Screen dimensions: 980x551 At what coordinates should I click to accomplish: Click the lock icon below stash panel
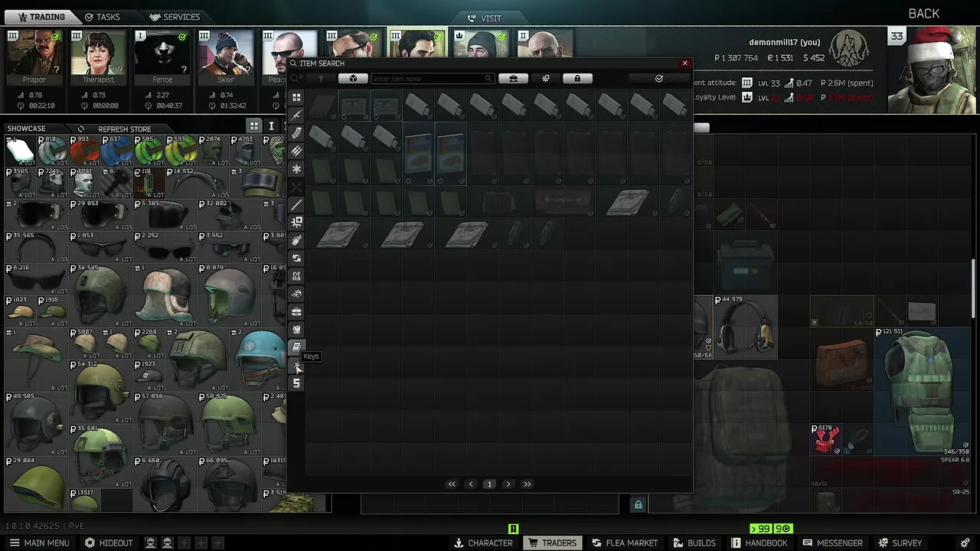(x=638, y=504)
